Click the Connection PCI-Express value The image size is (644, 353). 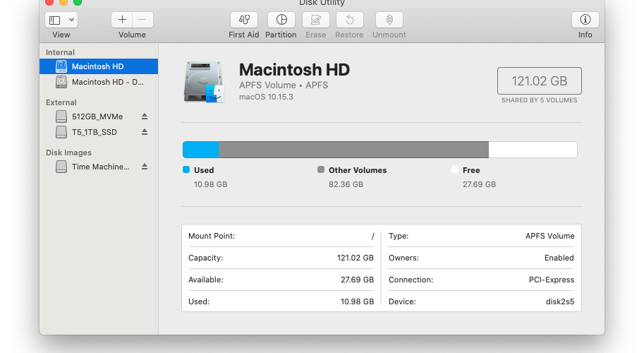(x=551, y=280)
